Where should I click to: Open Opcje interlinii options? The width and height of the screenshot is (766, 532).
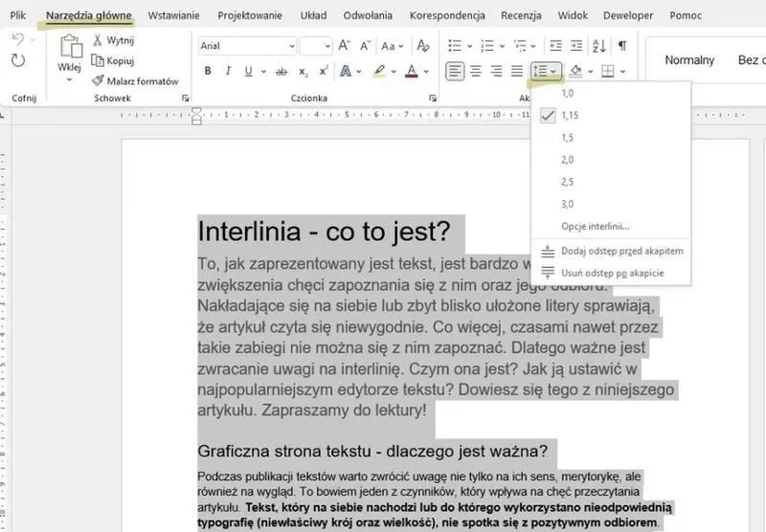[x=611, y=227]
